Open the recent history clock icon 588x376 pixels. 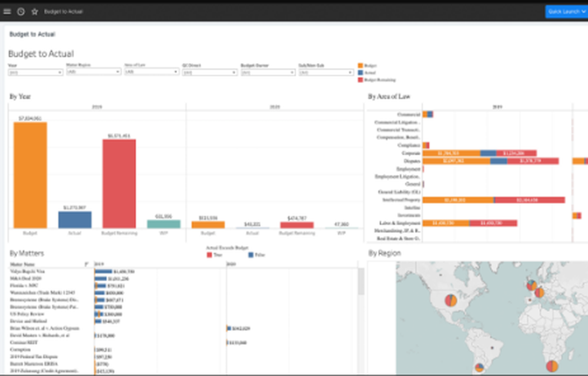pos(21,12)
